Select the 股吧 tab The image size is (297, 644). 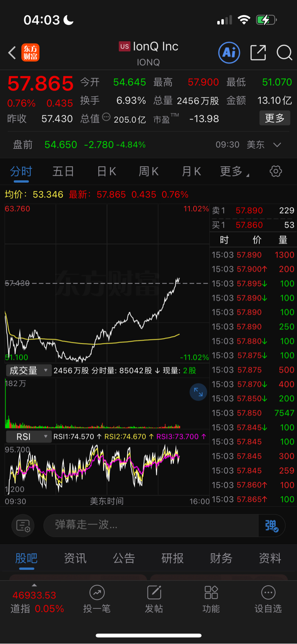(26, 558)
